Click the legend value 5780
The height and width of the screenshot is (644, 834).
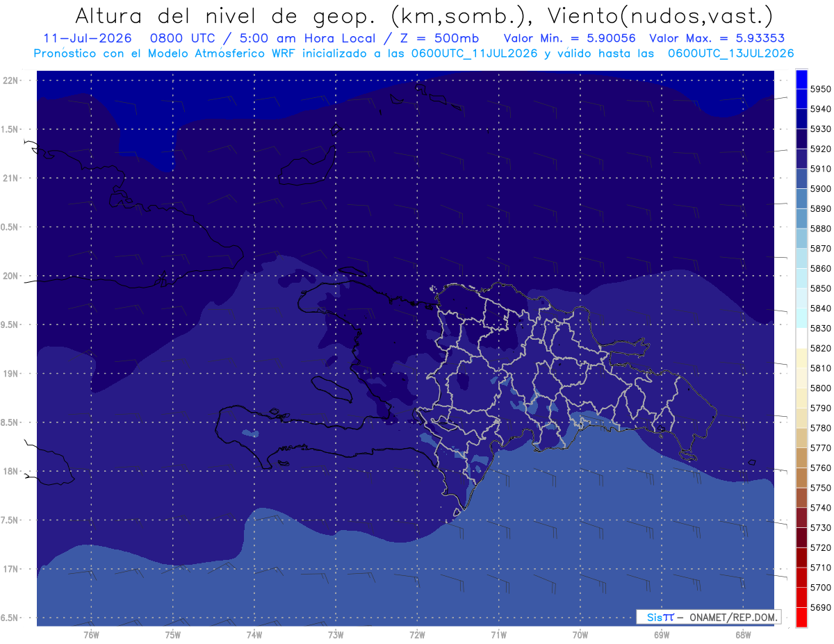(x=820, y=428)
